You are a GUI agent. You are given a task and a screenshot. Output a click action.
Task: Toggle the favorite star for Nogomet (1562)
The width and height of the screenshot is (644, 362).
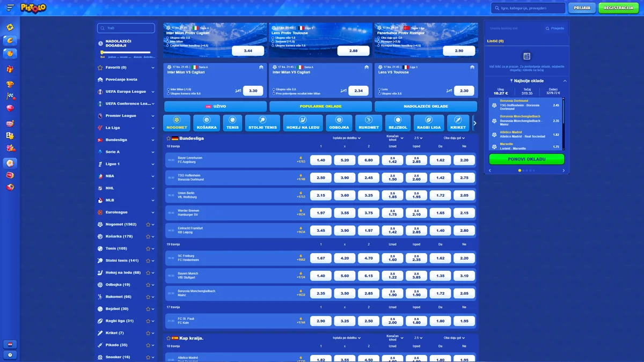(x=148, y=224)
